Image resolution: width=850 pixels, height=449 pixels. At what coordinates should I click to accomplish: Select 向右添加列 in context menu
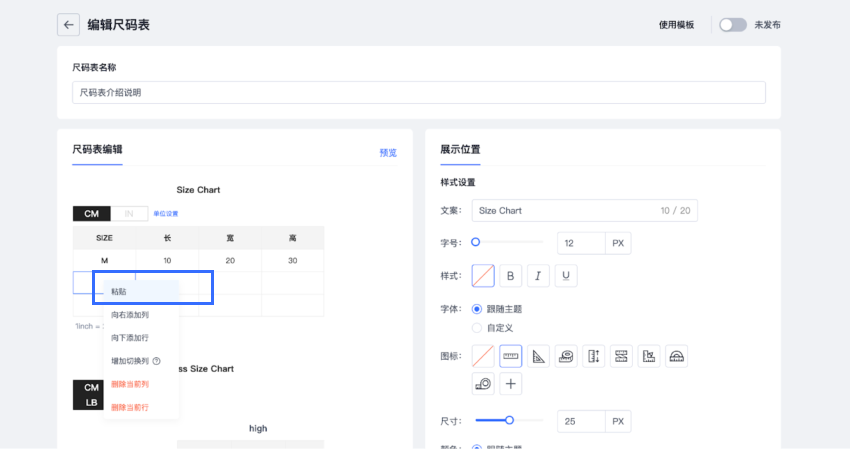pyautogui.click(x=130, y=315)
